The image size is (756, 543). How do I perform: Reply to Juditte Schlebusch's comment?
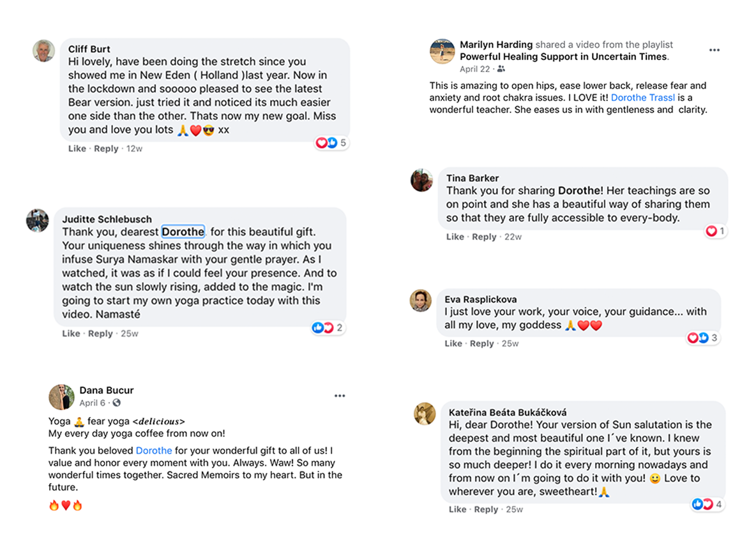[100, 334]
